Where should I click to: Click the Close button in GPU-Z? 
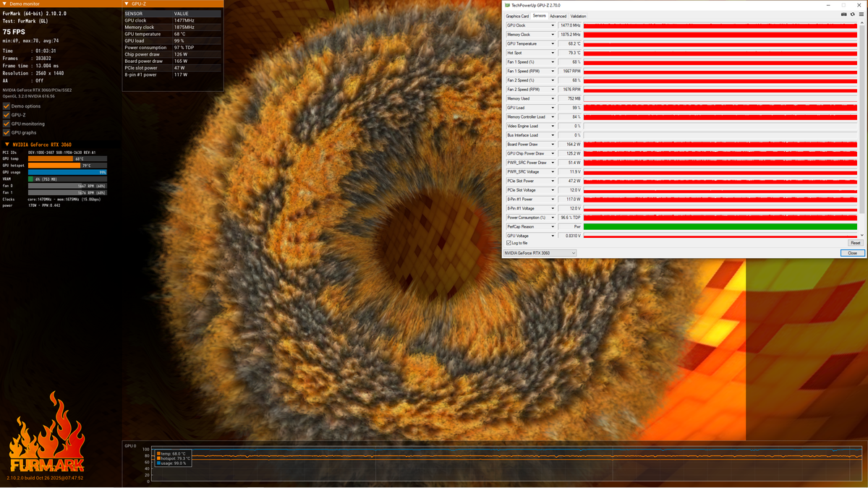[852, 253]
